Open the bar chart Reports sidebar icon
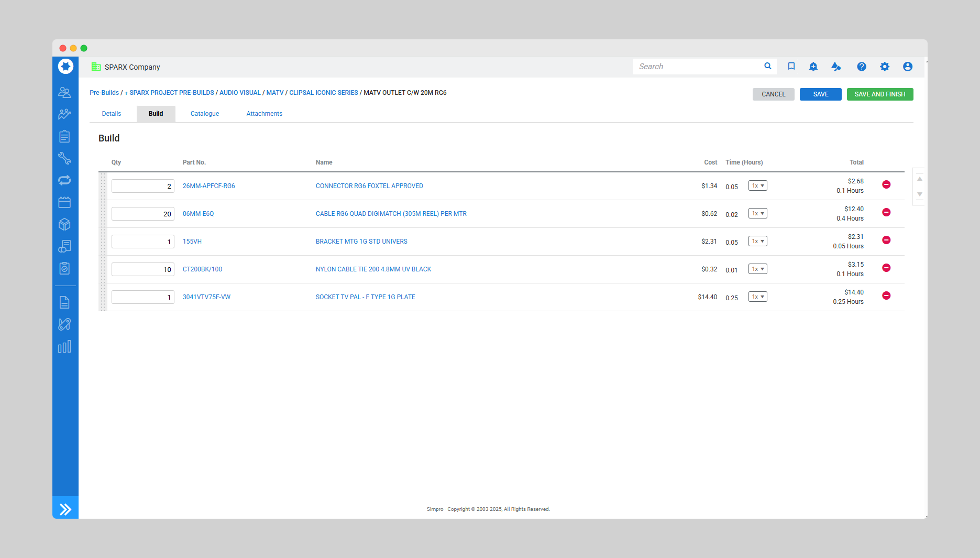The image size is (980, 558). click(x=64, y=347)
